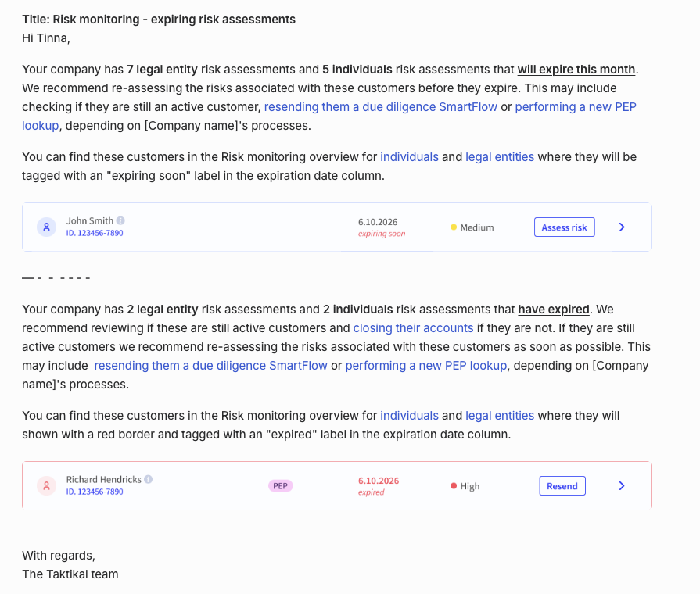Click the pink PEP badge
Viewport: 700px width, 594px height.
tap(280, 486)
